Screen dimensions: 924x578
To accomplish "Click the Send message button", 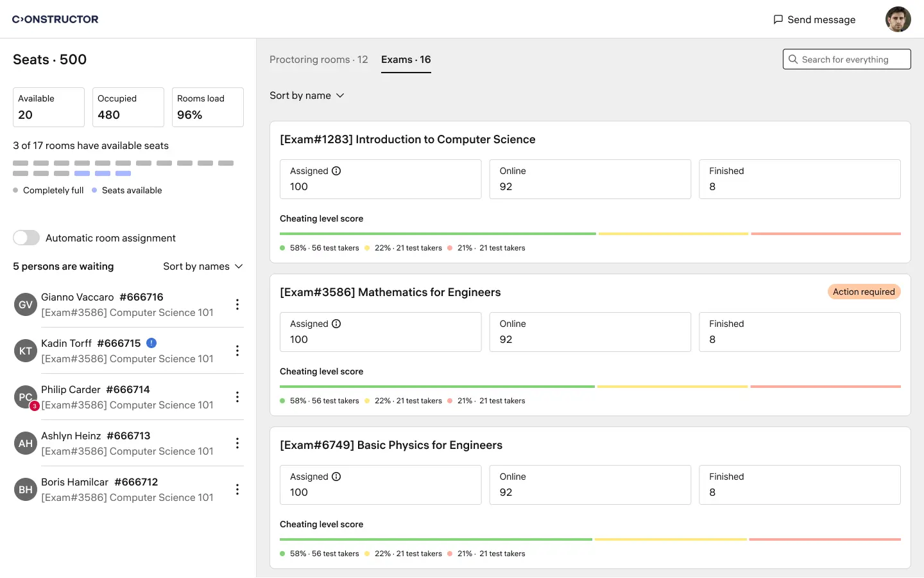I will (x=814, y=19).
